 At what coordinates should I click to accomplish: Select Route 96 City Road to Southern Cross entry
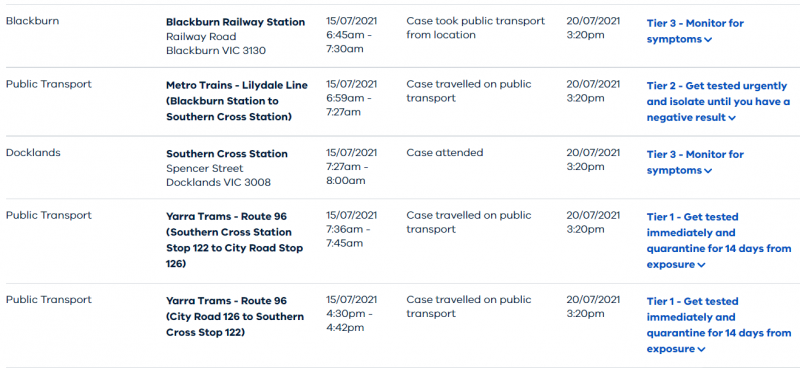235,317
